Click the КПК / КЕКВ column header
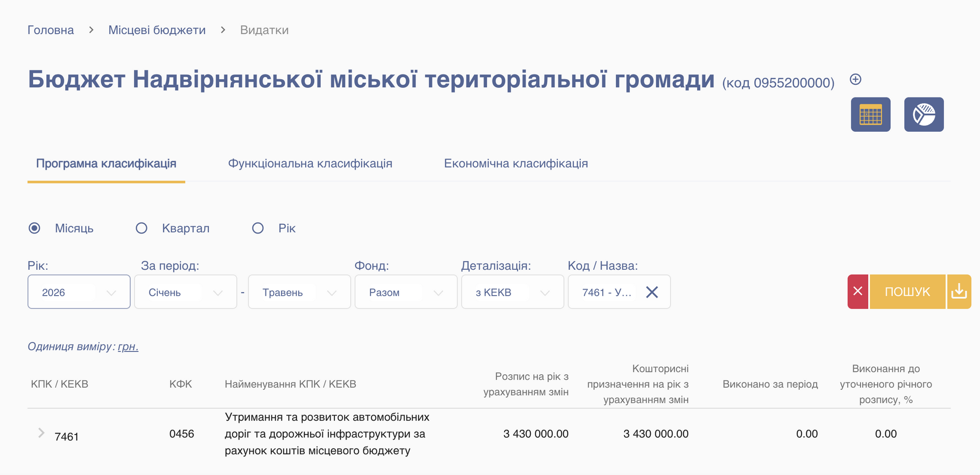This screenshot has height=475, width=980. coord(60,384)
